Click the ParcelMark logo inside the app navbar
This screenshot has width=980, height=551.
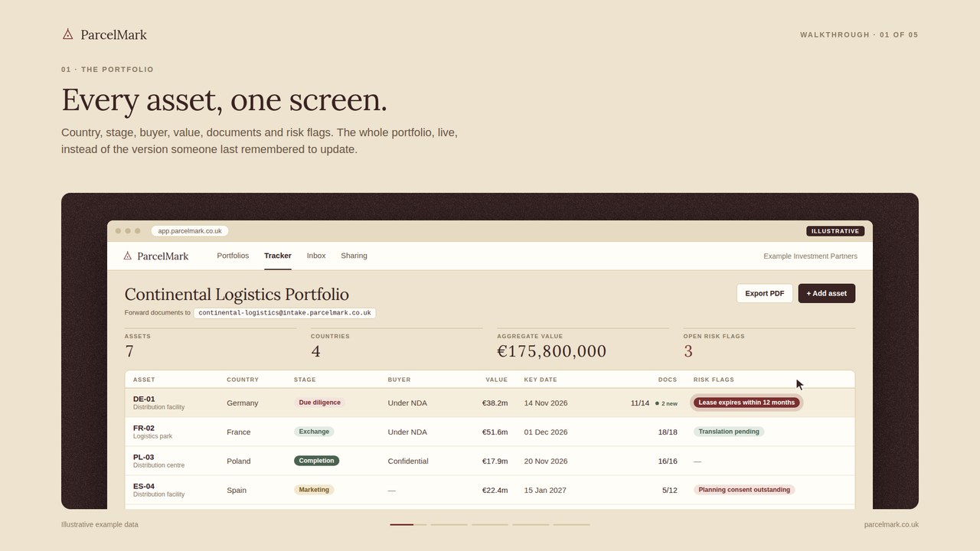tap(156, 256)
